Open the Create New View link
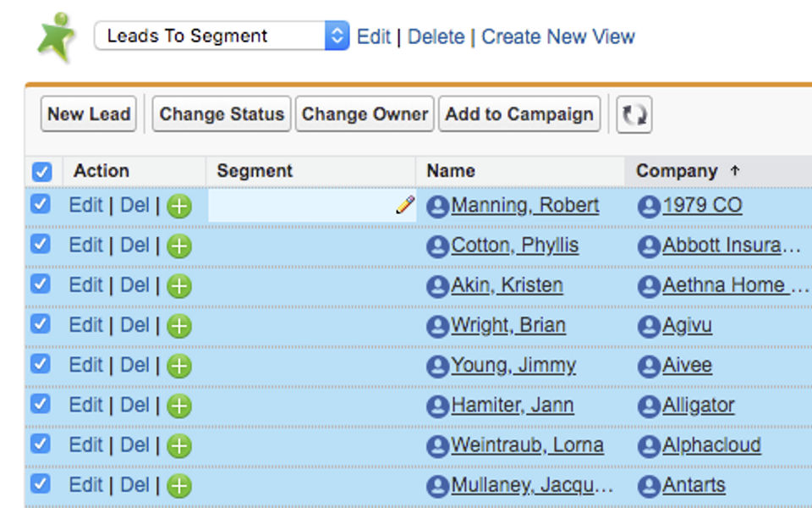The height and width of the screenshot is (508, 812). 557,36
